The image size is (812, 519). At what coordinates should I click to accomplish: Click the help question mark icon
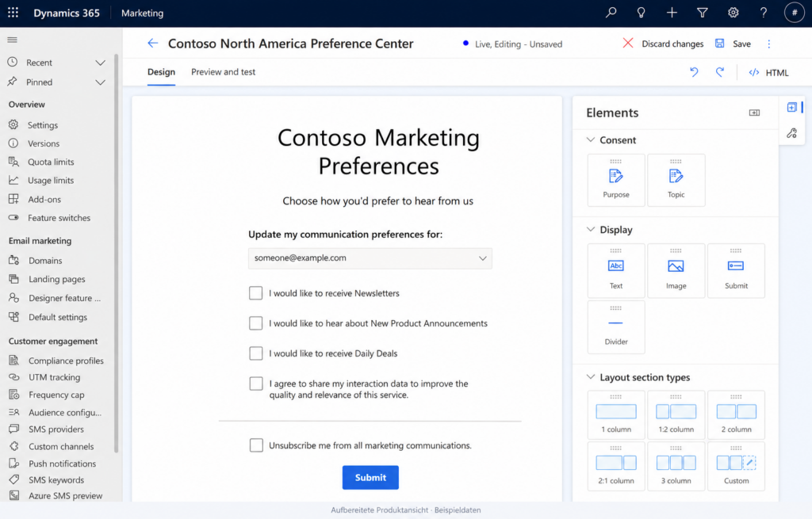click(x=764, y=13)
